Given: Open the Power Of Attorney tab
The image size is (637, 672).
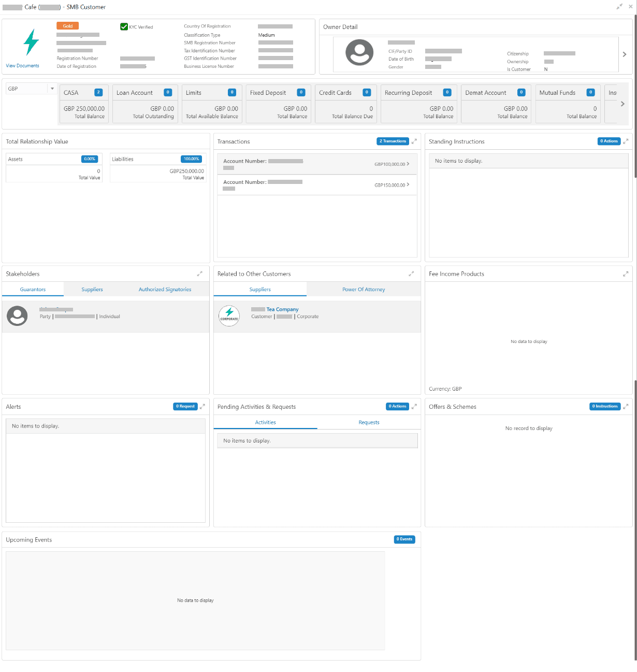Looking at the screenshot, I should click(x=364, y=289).
